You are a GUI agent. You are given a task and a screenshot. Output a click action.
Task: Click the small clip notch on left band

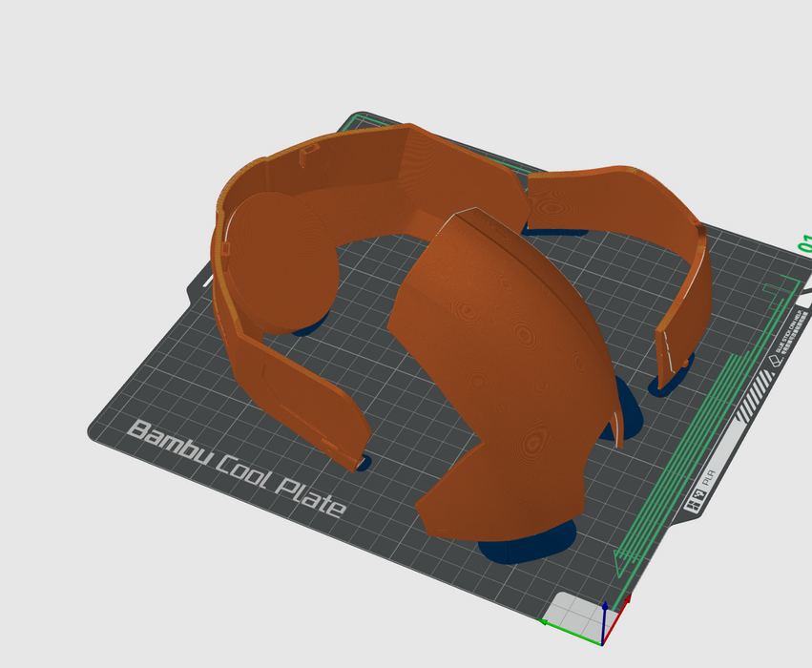pos(308,154)
